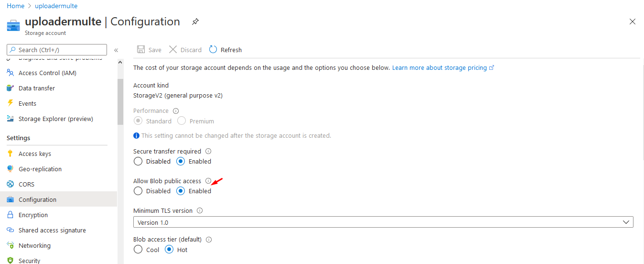Show info for Secure transfer required
Screen dimensions: 644x264
[x=208, y=151]
